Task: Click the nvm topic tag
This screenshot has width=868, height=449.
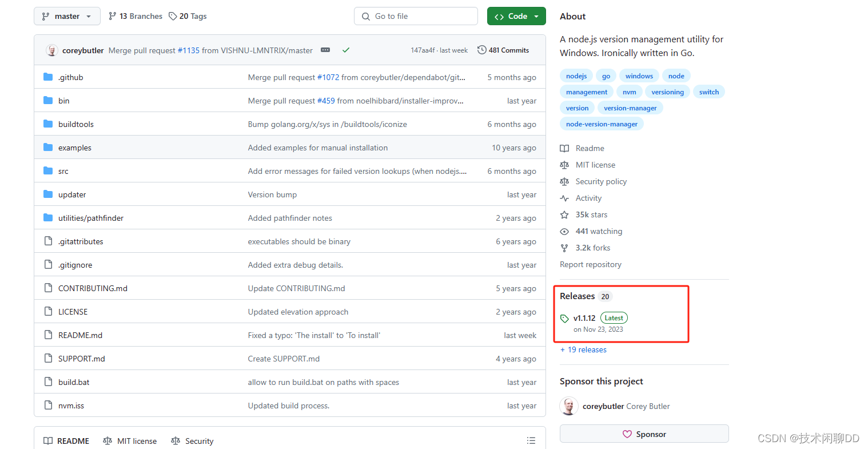Action: click(x=630, y=92)
